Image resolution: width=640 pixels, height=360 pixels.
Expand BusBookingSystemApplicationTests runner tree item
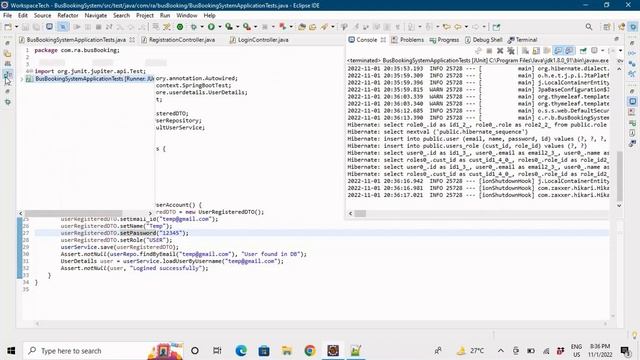pos(22,79)
